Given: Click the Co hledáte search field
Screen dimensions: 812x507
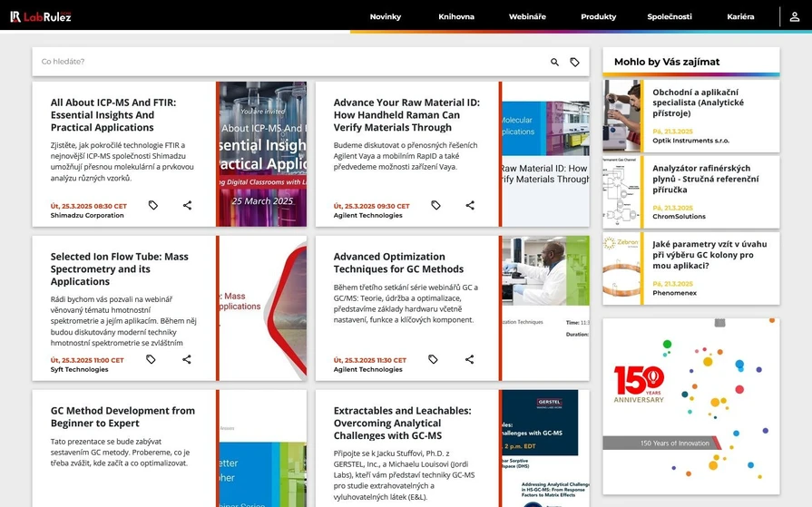Looking at the screenshot, I should coord(290,62).
